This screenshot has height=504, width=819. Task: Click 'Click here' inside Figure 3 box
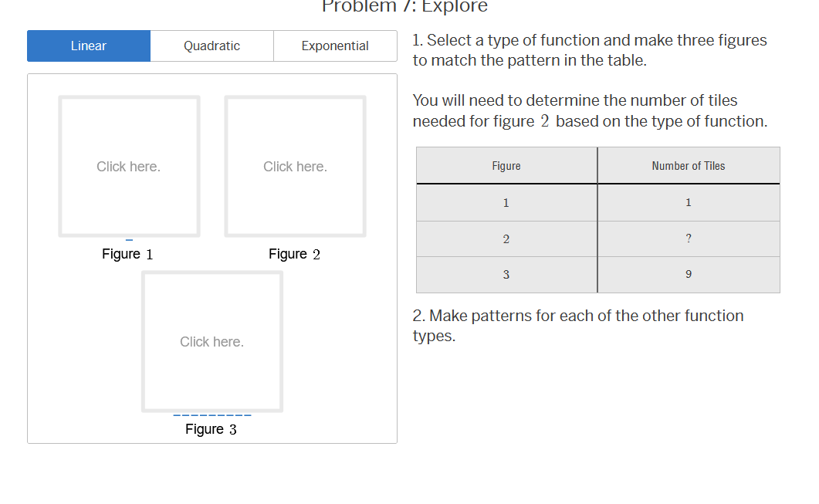(212, 340)
